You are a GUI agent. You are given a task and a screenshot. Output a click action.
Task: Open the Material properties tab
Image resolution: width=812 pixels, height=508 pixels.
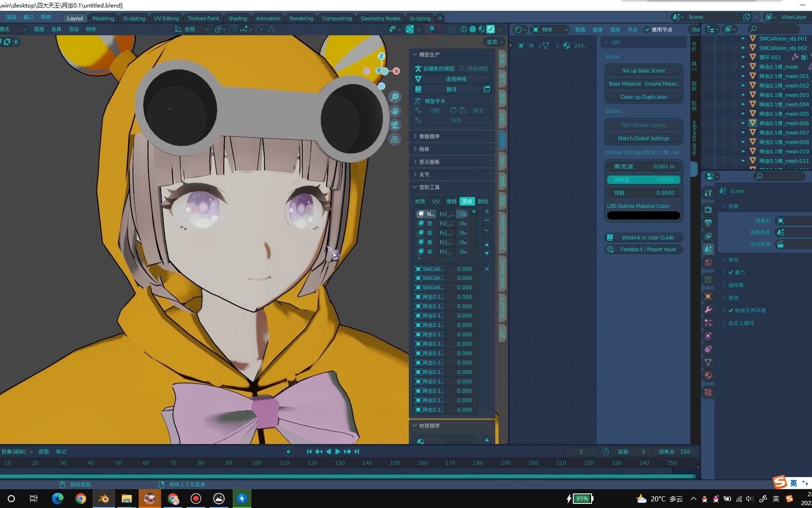click(x=708, y=375)
